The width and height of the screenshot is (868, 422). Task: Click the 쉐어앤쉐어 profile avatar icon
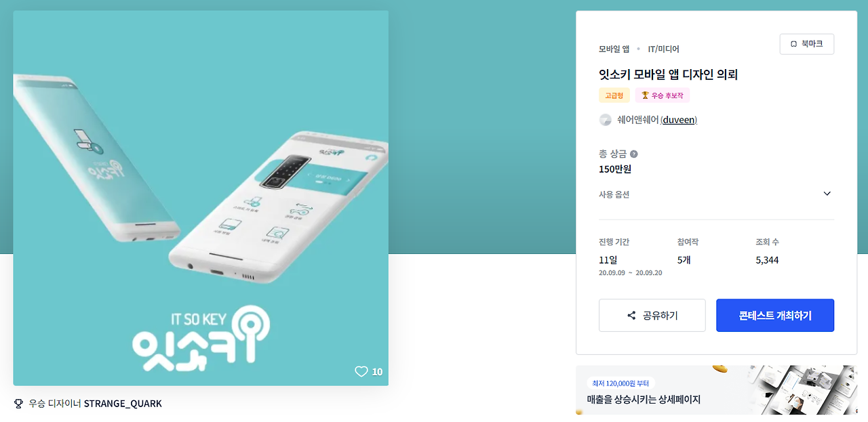click(606, 120)
